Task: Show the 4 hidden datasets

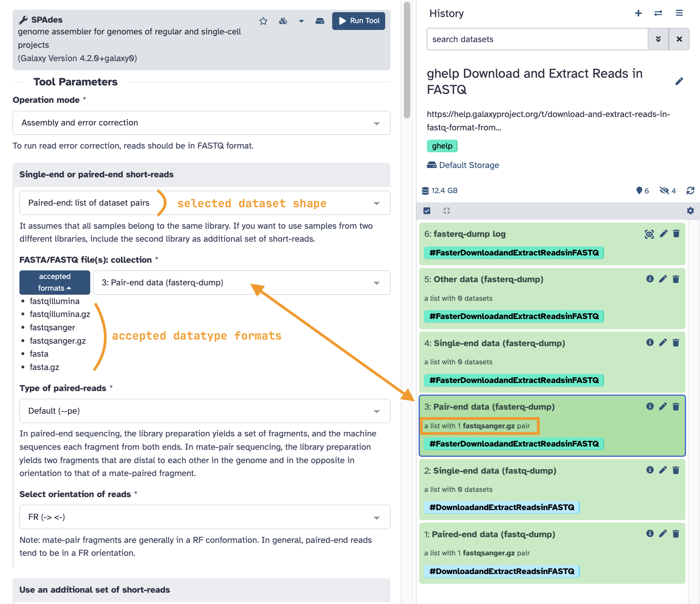Action: point(668,191)
